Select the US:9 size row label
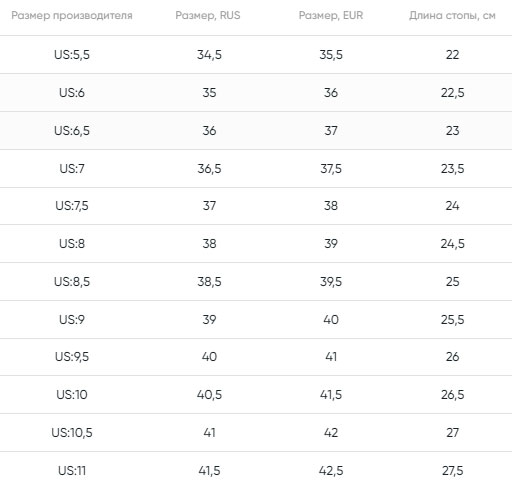Image resolution: width=512 pixels, height=484 pixels. coord(72,320)
